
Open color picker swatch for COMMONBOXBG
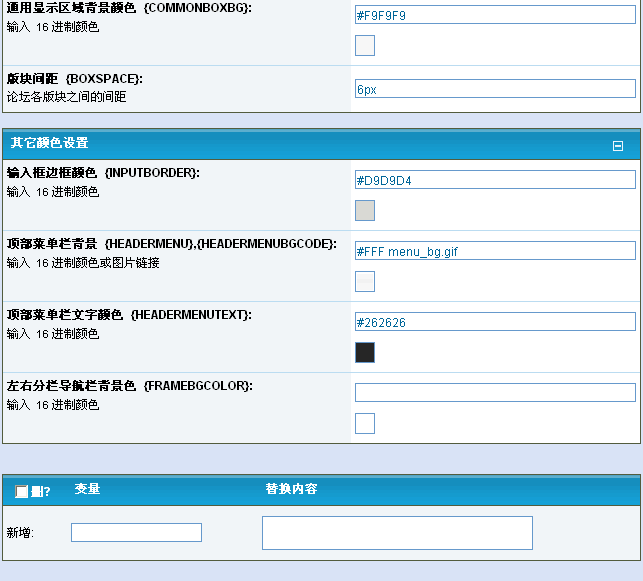click(365, 45)
